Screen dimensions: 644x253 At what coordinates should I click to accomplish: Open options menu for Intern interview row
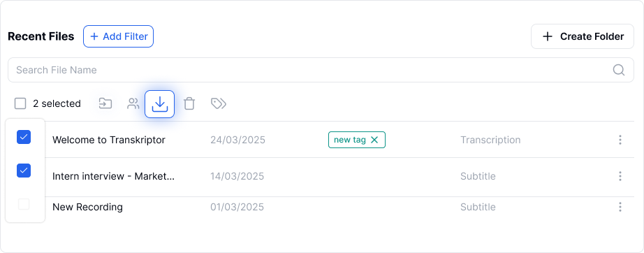pos(620,176)
